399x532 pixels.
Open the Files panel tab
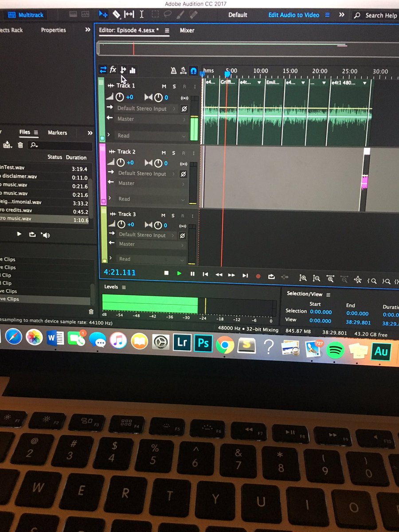point(25,132)
